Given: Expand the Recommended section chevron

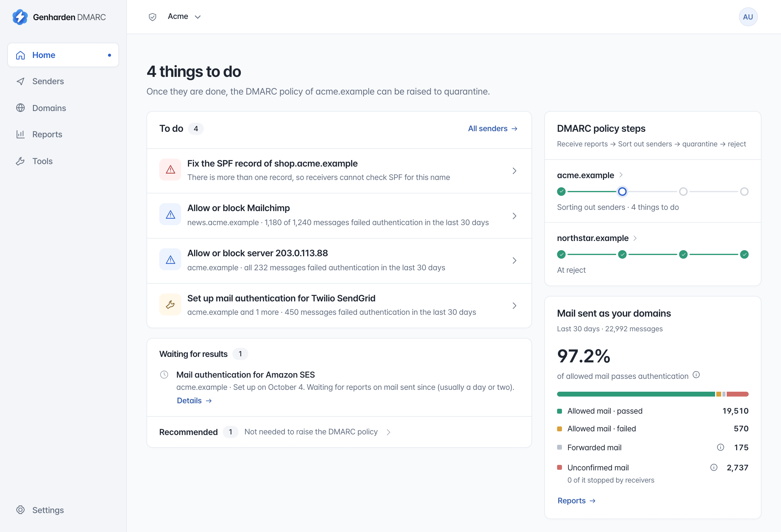Looking at the screenshot, I should (x=388, y=432).
